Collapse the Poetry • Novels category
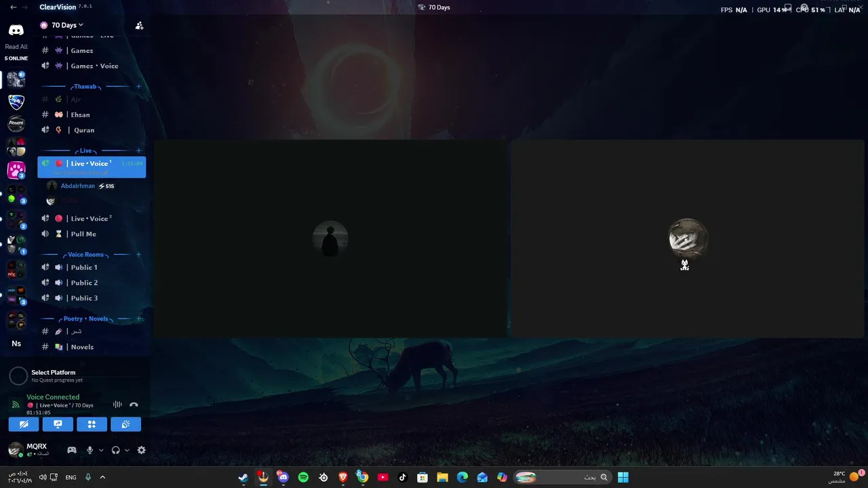The image size is (868, 488). tap(85, 319)
